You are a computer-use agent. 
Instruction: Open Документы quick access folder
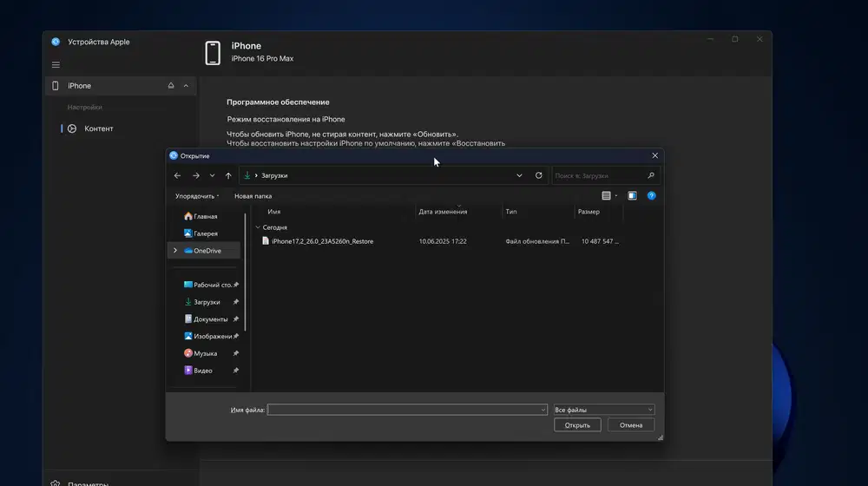tap(204, 319)
